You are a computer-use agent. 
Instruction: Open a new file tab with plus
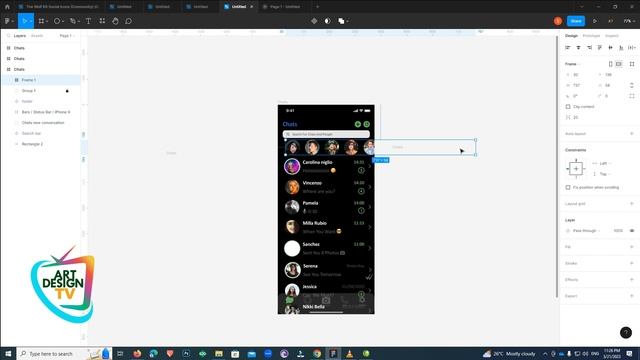pyautogui.click(x=318, y=7)
